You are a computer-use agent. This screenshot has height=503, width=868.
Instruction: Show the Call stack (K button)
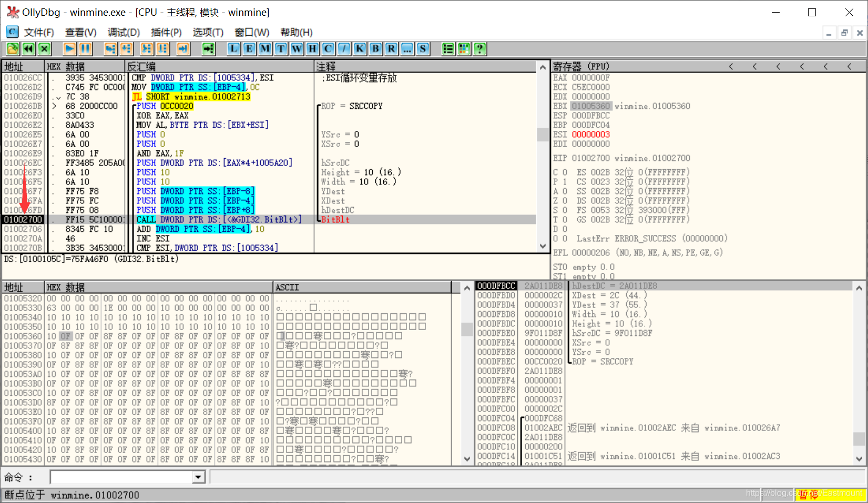click(360, 49)
